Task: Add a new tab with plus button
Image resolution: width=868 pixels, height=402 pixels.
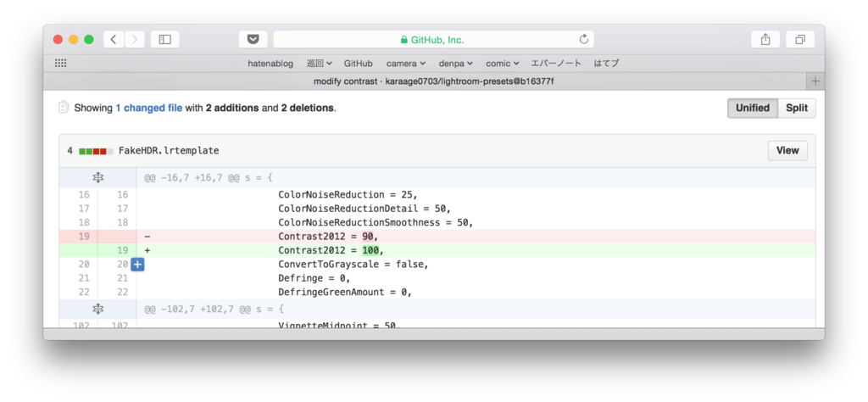Action: pyautogui.click(x=815, y=81)
